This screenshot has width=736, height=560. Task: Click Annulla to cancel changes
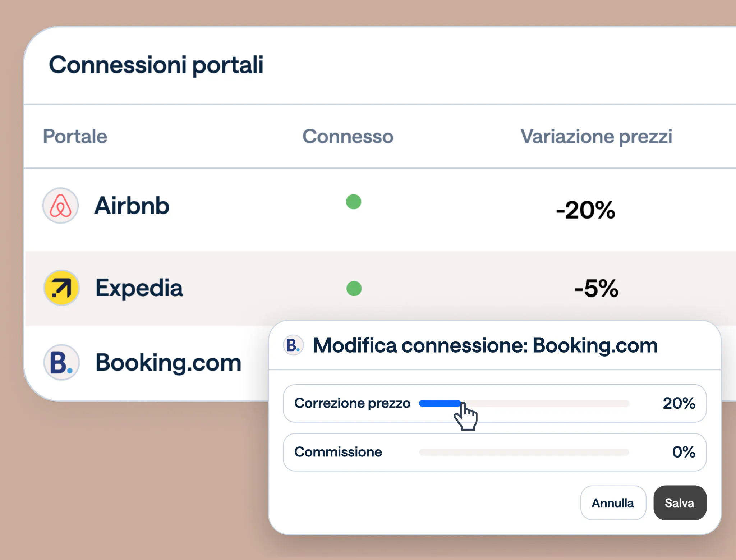coord(613,503)
